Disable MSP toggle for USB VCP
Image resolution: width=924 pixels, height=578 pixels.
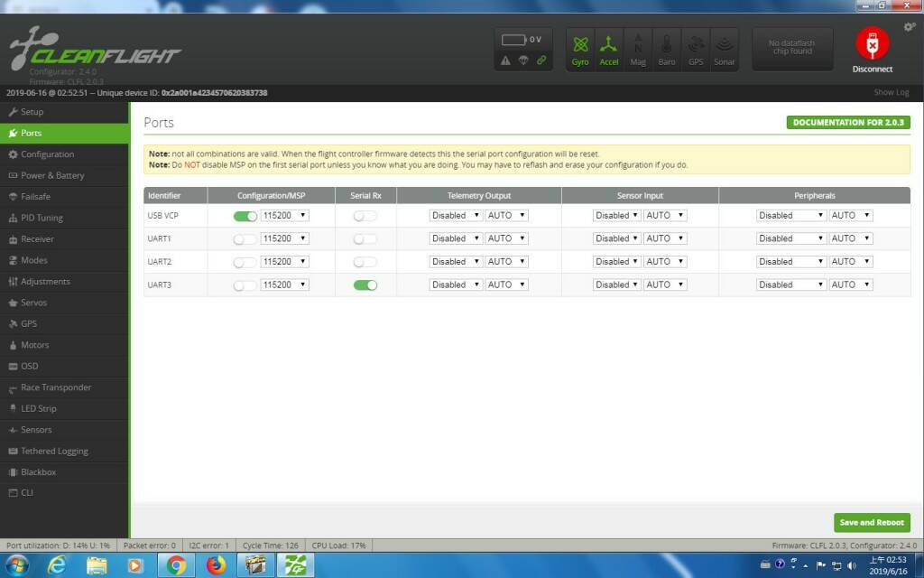pos(245,216)
